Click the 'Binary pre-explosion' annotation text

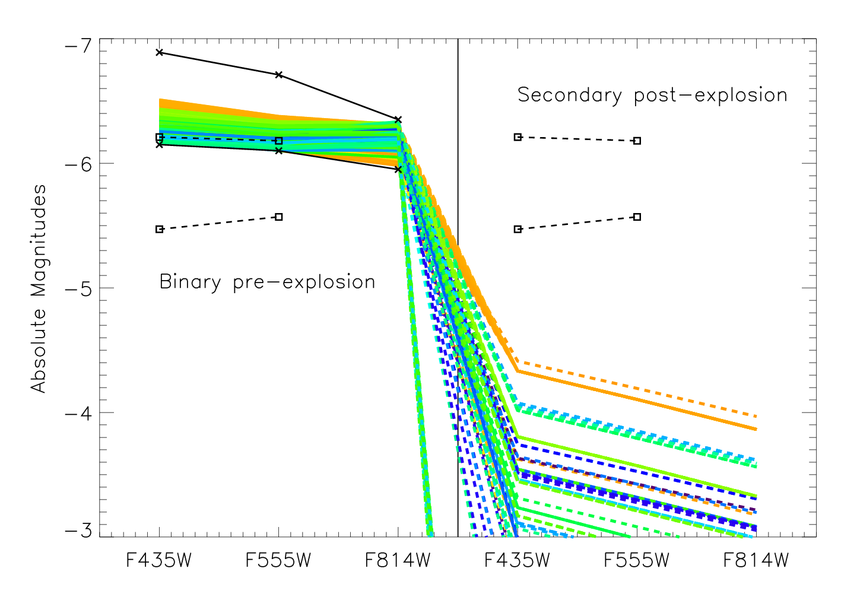click(x=267, y=282)
